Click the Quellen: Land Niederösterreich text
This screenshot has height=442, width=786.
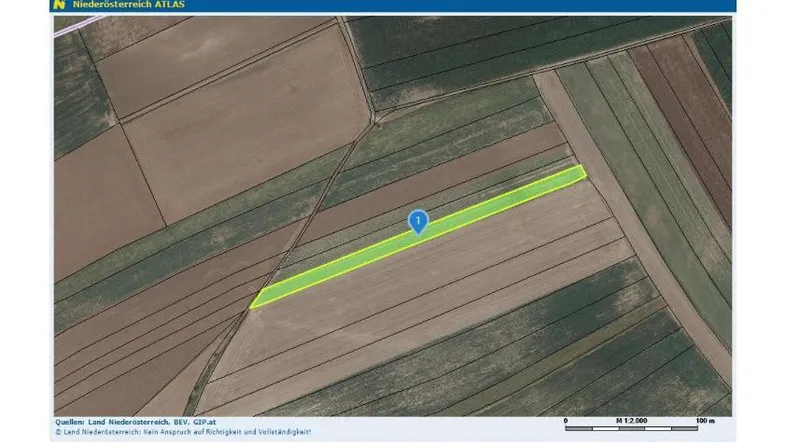click(98, 423)
